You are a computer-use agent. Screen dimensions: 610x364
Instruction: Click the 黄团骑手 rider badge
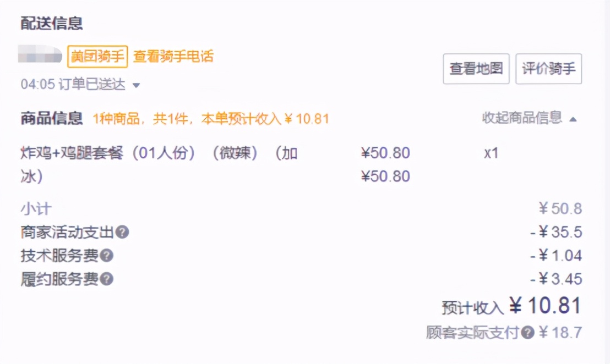tap(97, 57)
